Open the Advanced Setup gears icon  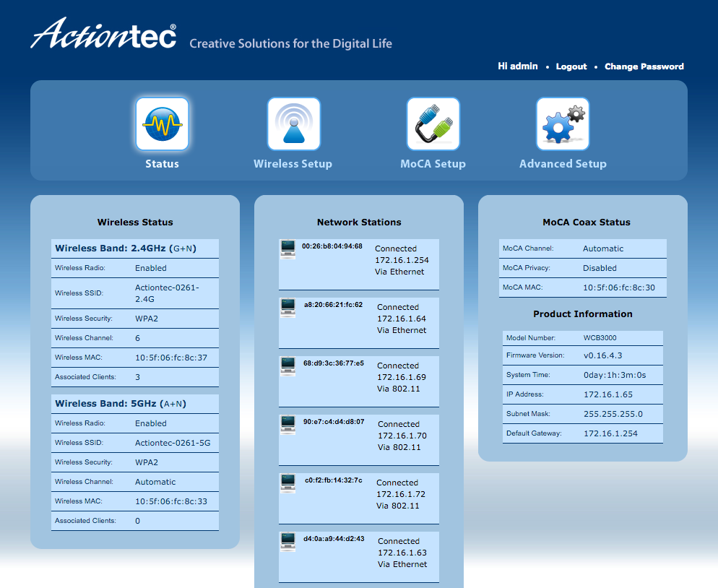562,124
